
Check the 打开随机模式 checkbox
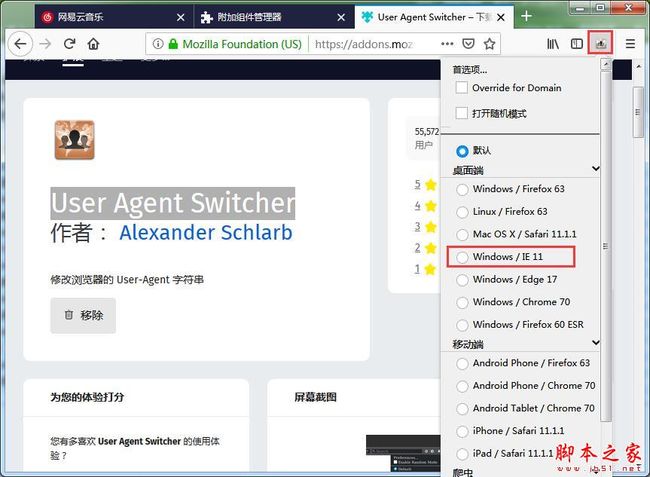(x=461, y=113)
